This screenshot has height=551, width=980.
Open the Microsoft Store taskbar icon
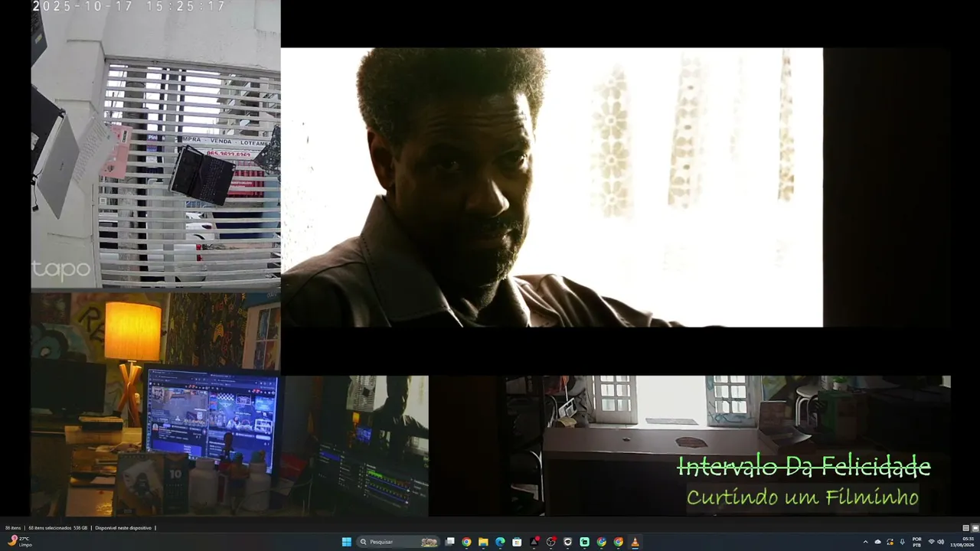tap(517, 542)
